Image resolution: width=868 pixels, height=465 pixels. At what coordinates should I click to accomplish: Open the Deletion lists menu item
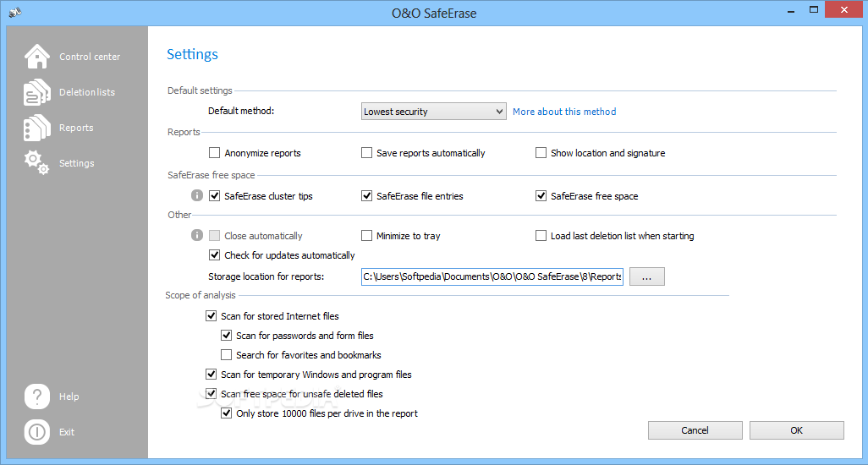87,92
